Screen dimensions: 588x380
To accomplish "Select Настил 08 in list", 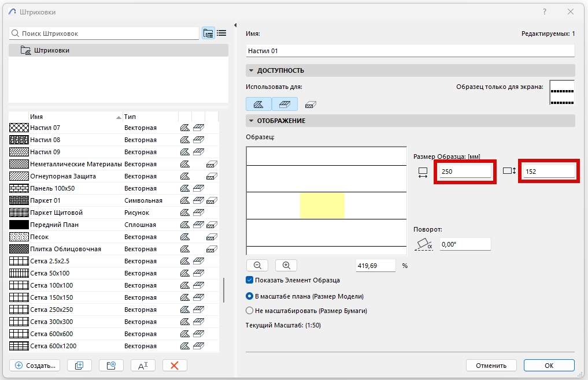I will coord(114,140).
